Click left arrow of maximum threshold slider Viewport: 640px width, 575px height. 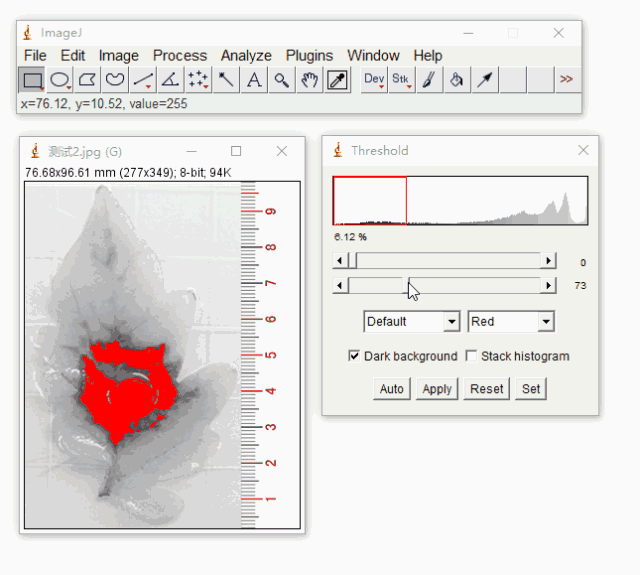point(340,285)
